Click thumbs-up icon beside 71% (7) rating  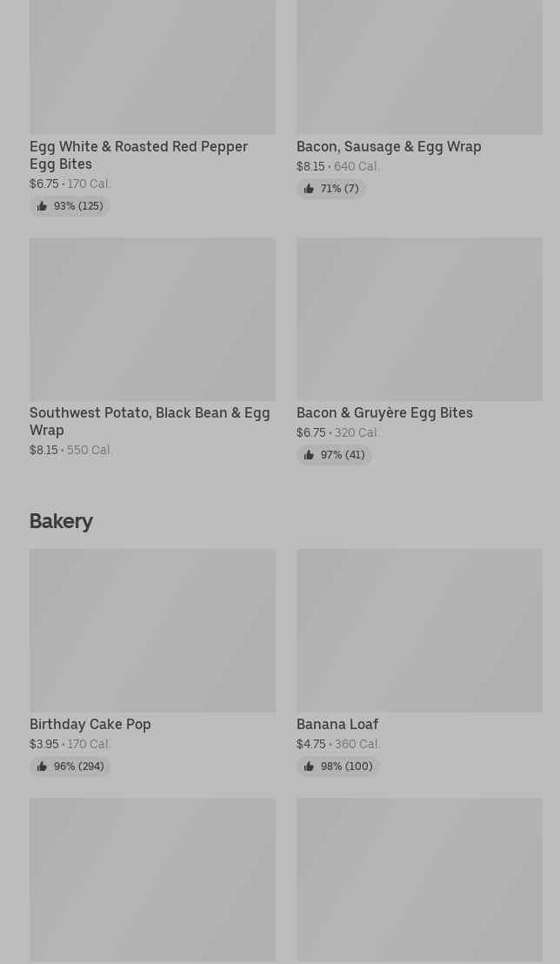pos(309,189)
